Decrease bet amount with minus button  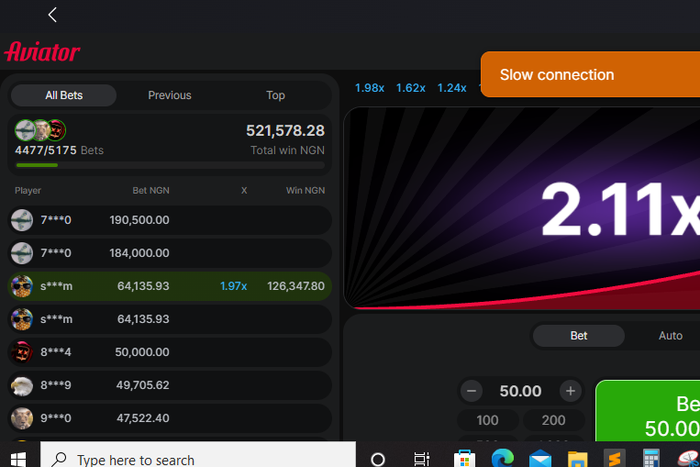[472, 391]
